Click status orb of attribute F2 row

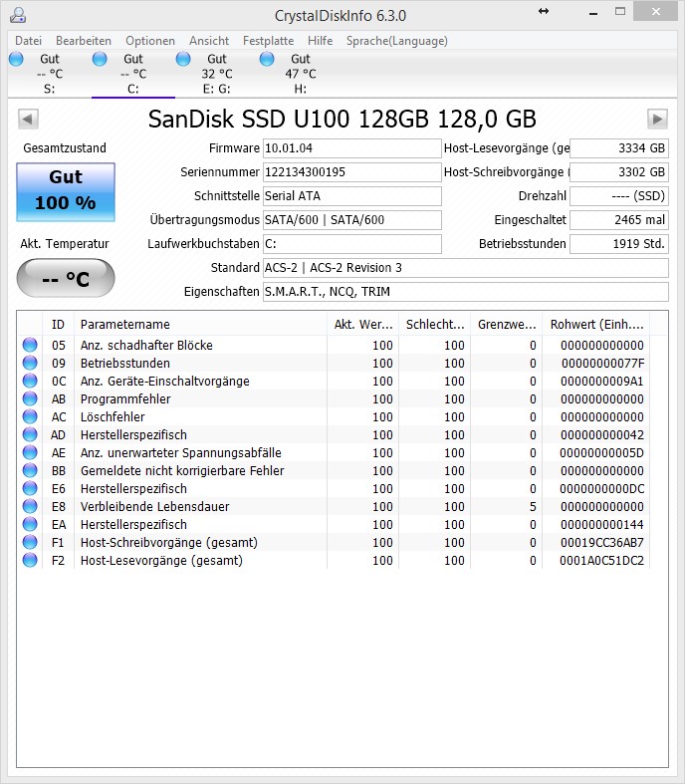(30, 561)
